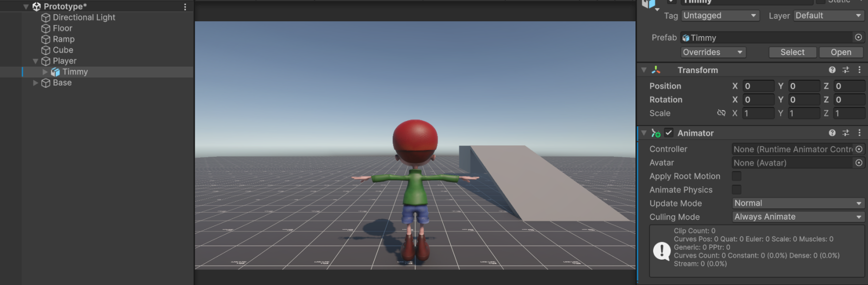The width and height of the screenshot is (868, 285).
Task: Click the prefab Select button
Action: coord(793,52)
